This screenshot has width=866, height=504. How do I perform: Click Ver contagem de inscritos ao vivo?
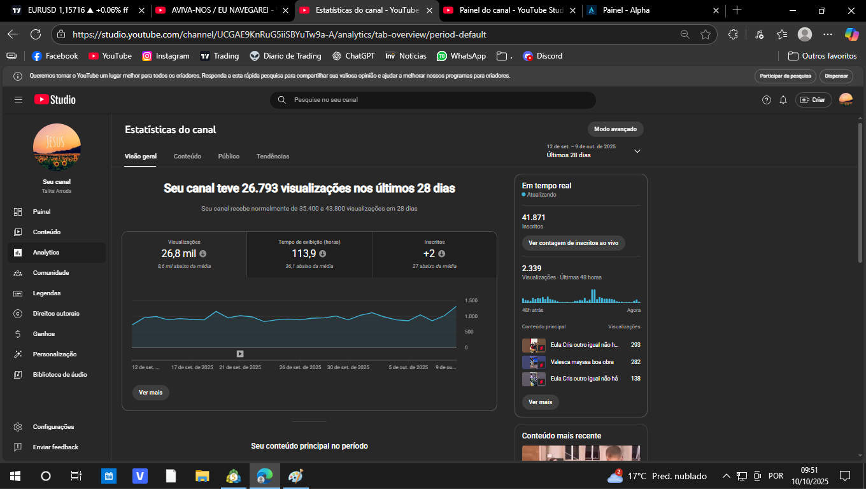pyautogui.click(x=573, y=243)
